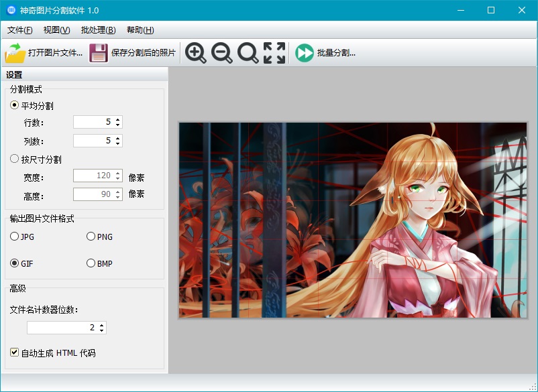Image resolution: width=538 pixels, height=392 pixels.
Task: Click inside the 宽度 pixel input field
Action: tap(94, 175)
